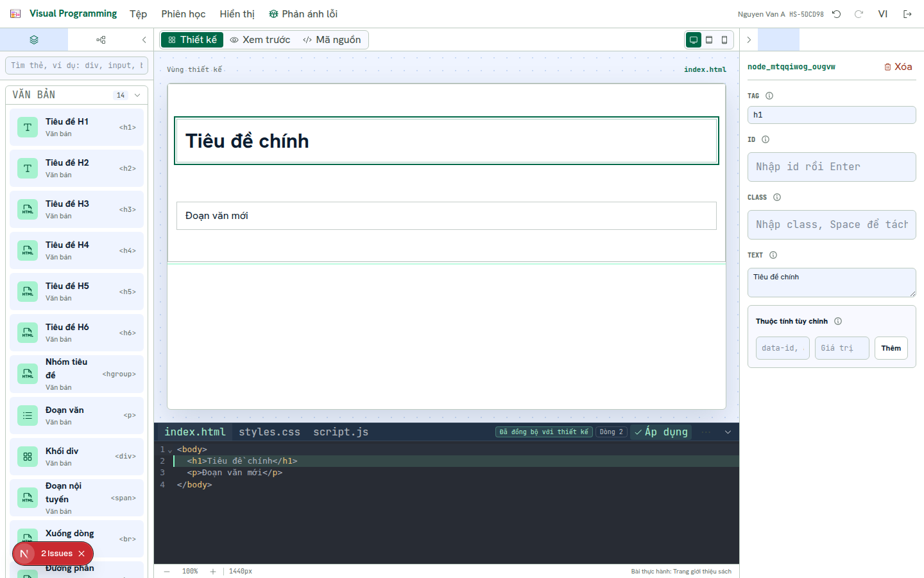
Task: Open the layers panel tab icon
Action: point(34,40)
